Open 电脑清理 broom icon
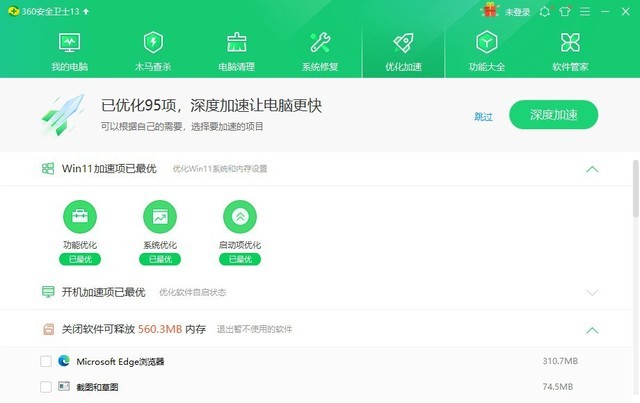 (x=237, y=42)
